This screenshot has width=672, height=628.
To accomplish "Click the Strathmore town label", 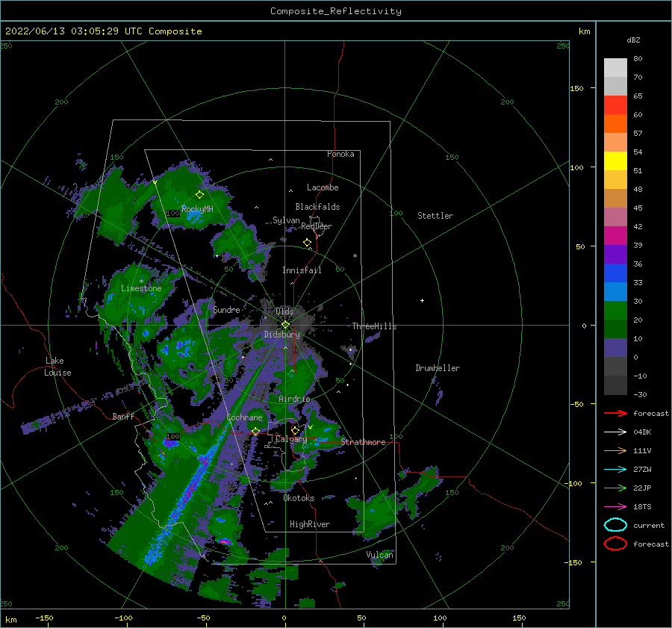I will click(x=363, y=442).
